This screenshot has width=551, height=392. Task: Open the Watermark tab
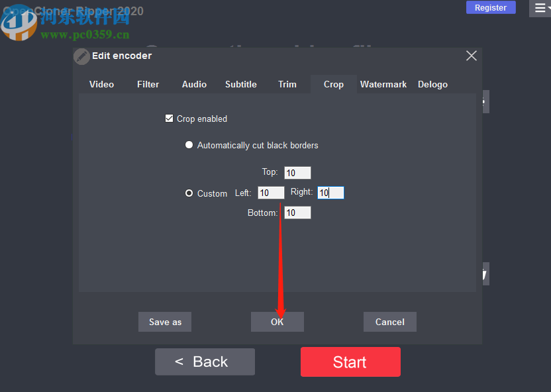pos(383,84)
